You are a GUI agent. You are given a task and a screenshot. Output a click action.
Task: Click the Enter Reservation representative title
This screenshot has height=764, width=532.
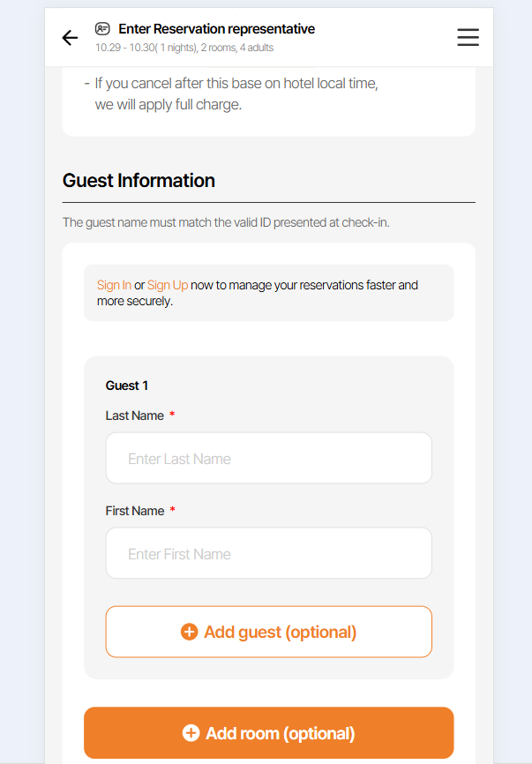(216, 29)
